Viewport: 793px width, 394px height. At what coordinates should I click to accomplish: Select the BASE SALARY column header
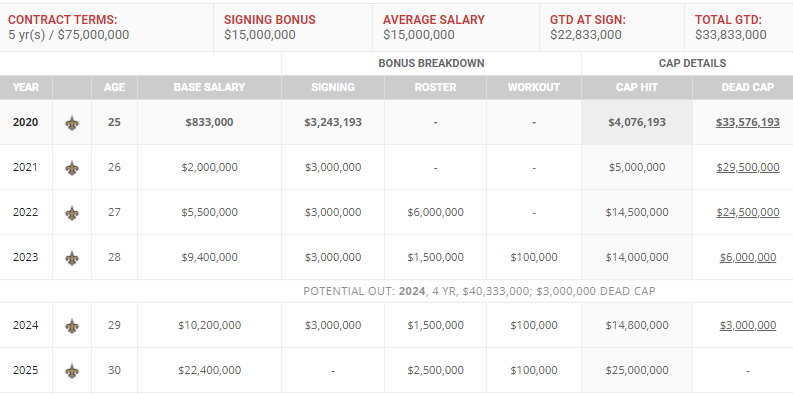[209, 87]
